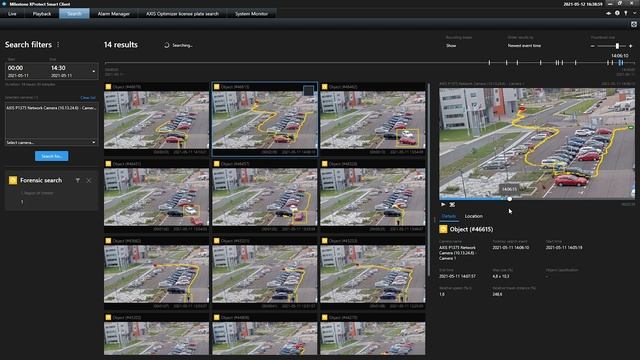Open Search filters three-dot menu
The image size is (640, 360).
pyautogui.click(x=58, y=44)
